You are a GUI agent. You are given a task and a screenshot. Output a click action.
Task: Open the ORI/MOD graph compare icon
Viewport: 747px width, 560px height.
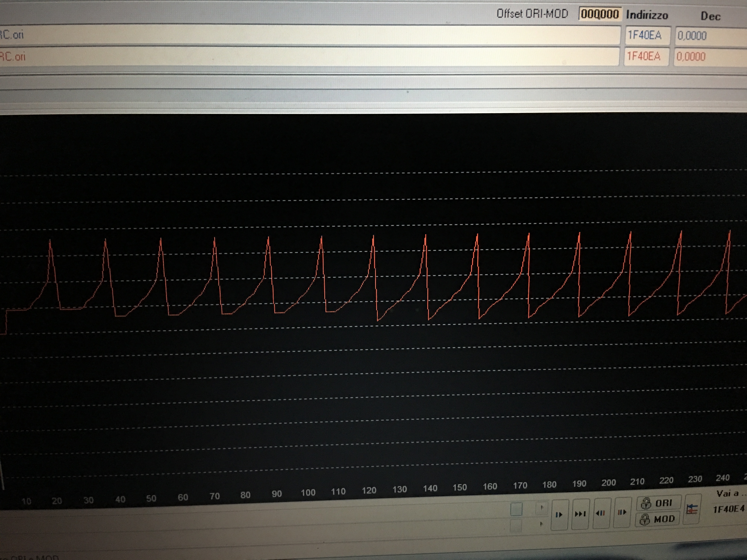[x=692, y=509]
